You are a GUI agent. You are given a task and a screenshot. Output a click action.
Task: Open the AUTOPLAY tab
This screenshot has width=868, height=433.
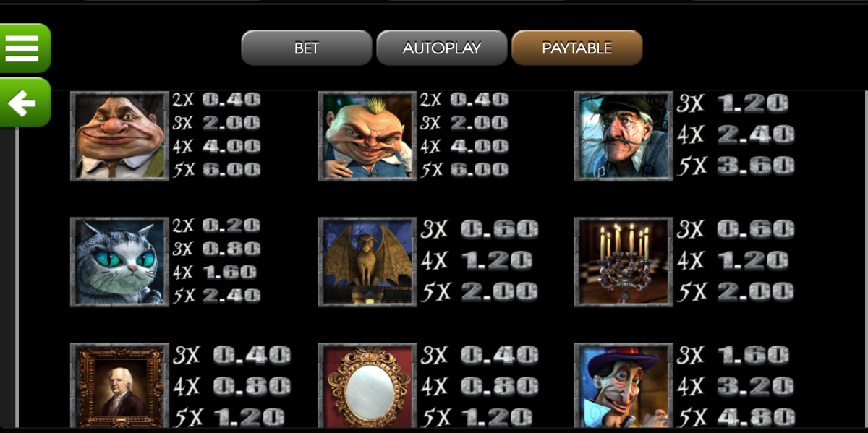click(x=442, y=48)
